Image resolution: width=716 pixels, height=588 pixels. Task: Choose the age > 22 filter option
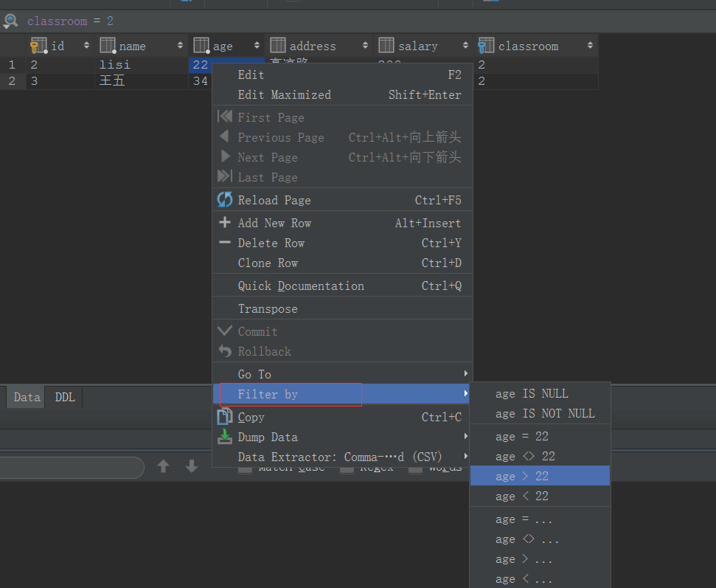524,476
